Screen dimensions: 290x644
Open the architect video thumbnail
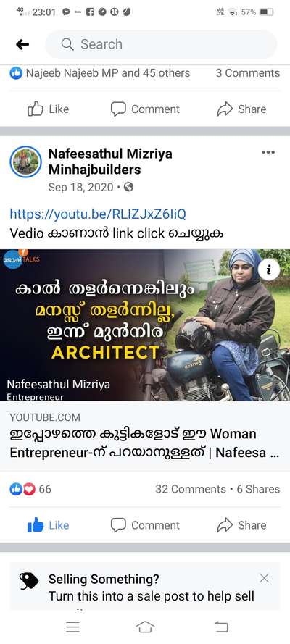(x=145, y=325)
